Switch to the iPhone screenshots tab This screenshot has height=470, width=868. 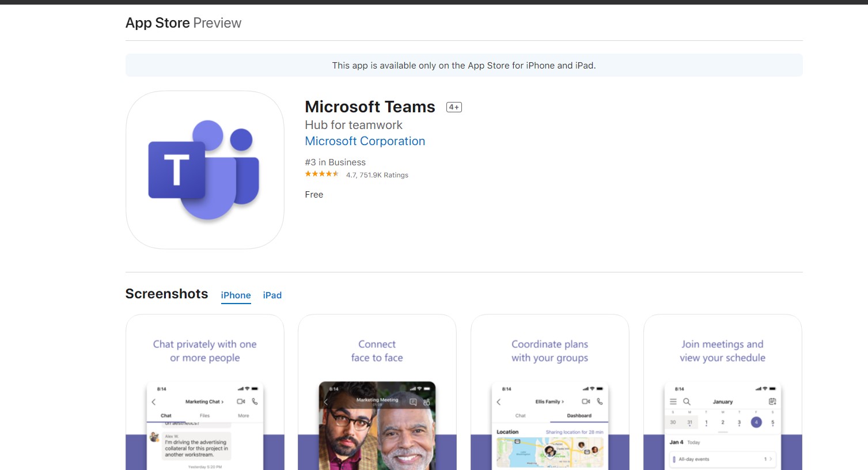pyautogui.click(x=236, y=295)
